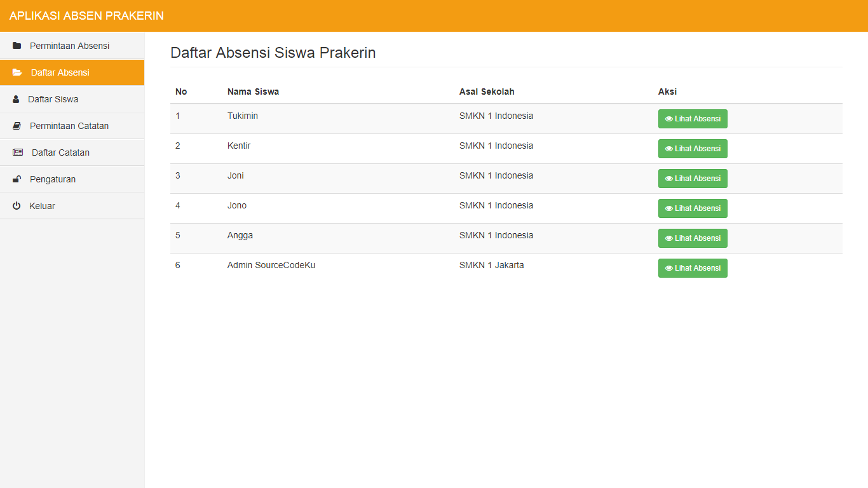The width and height of the screenshot is (868, 488).
Task: Click the Daftar Absensi Siswa Prakerin heading
Action: coord(273,53)
